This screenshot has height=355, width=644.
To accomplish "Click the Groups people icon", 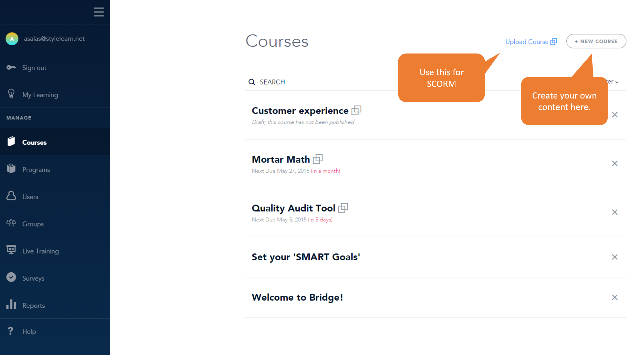I will (x=11, y=223).
